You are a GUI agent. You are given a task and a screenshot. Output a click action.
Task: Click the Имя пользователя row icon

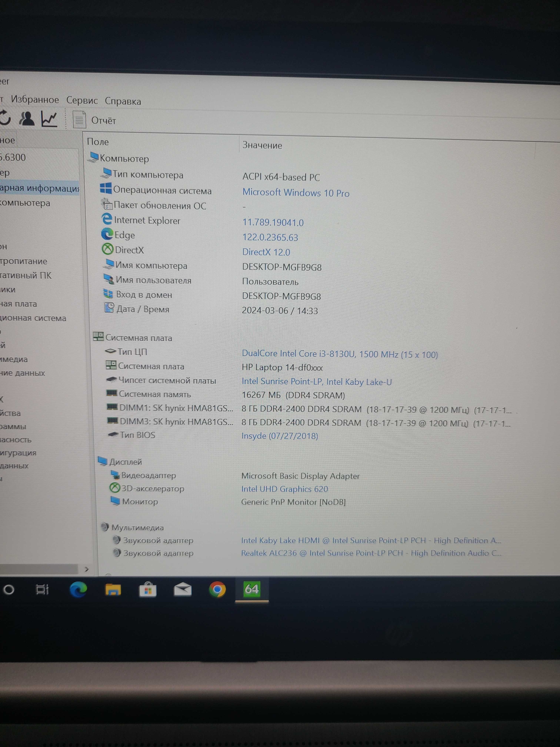click(x=109, y=279)
